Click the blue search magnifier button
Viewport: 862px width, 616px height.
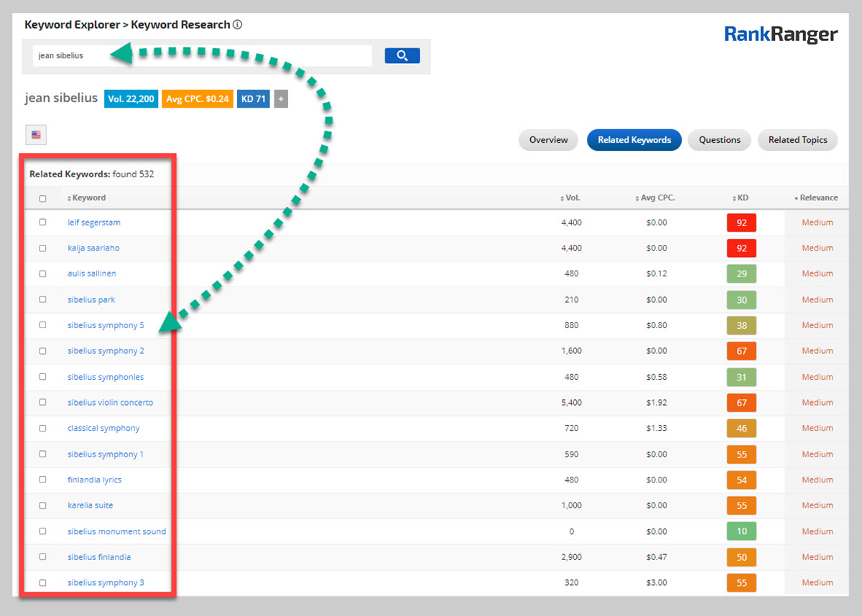pyautogui.click(x=402, y=55)
